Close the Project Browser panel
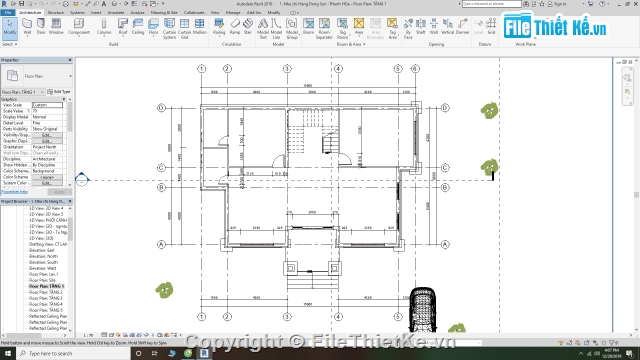The width and height of the screenshot is (640, 360). click(x=70, y=202)
